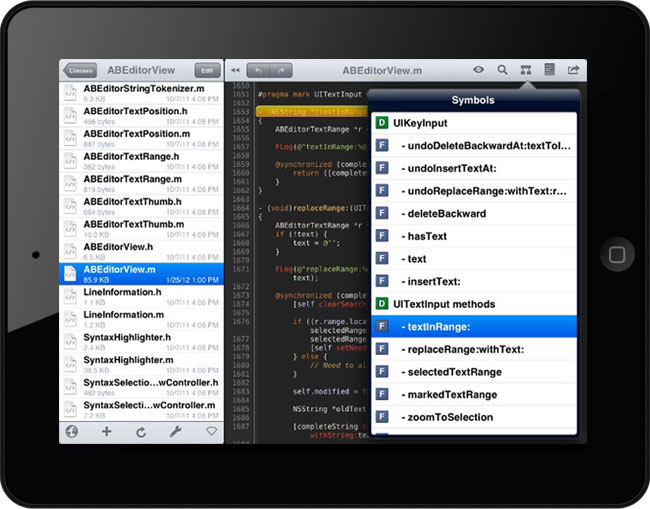Tap the globe icon in bottom toolbar

tap(71, 432)
